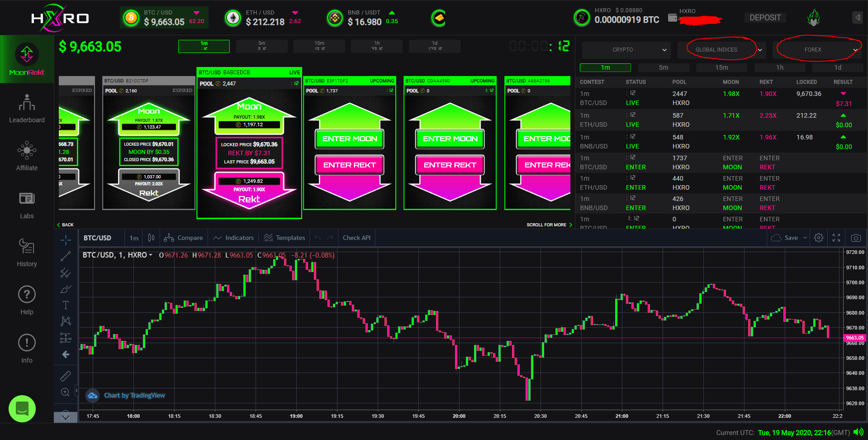This screenshot has height=440, width=868.
Task: Enter fullscreen mode on the chart
Action: coord(836,238)
